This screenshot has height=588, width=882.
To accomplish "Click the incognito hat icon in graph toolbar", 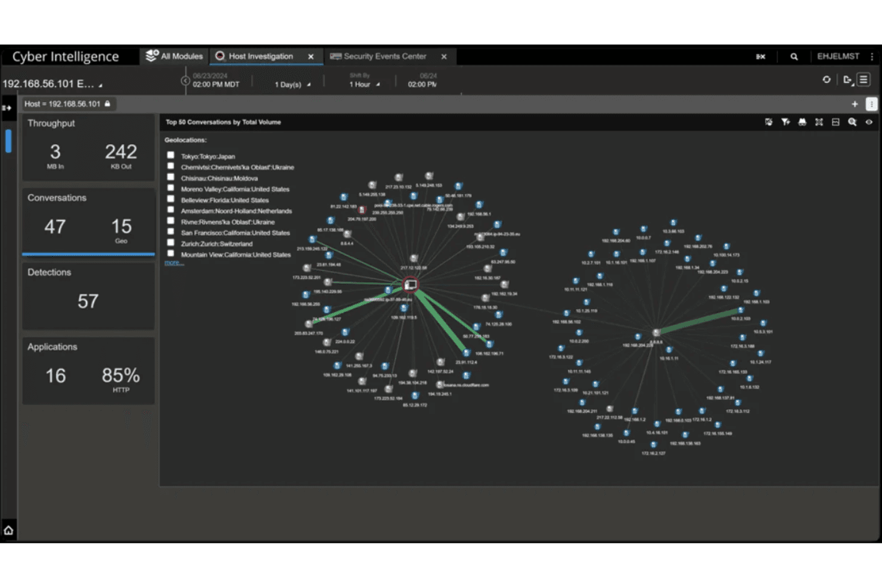I will click(x=802, y=122).
